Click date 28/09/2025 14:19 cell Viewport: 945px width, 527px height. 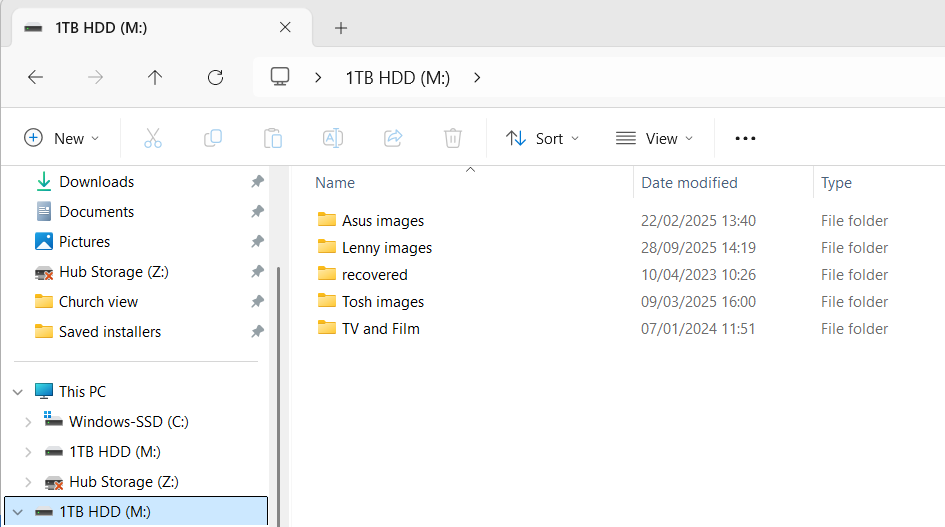(698, 248)
